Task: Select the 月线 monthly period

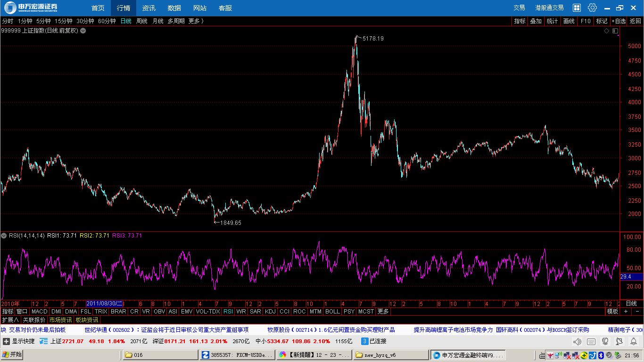Action: pyautogui.click(x=157, y=21)
